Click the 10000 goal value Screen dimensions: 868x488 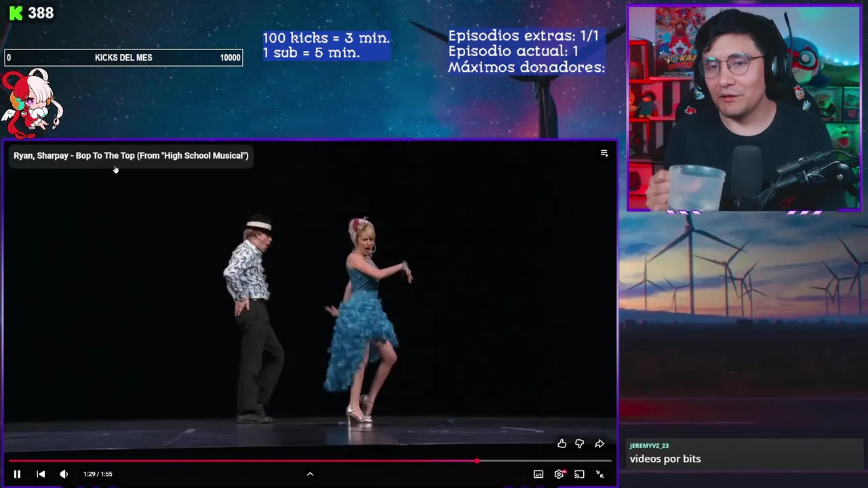tap(230, 58)
